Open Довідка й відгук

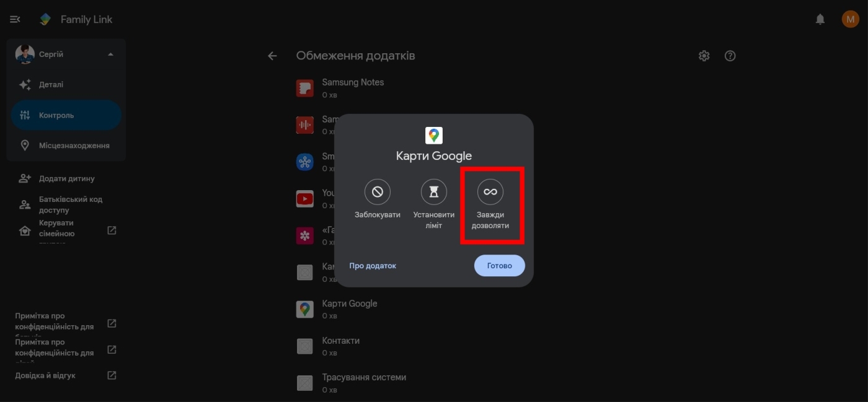tap(45, 375)
